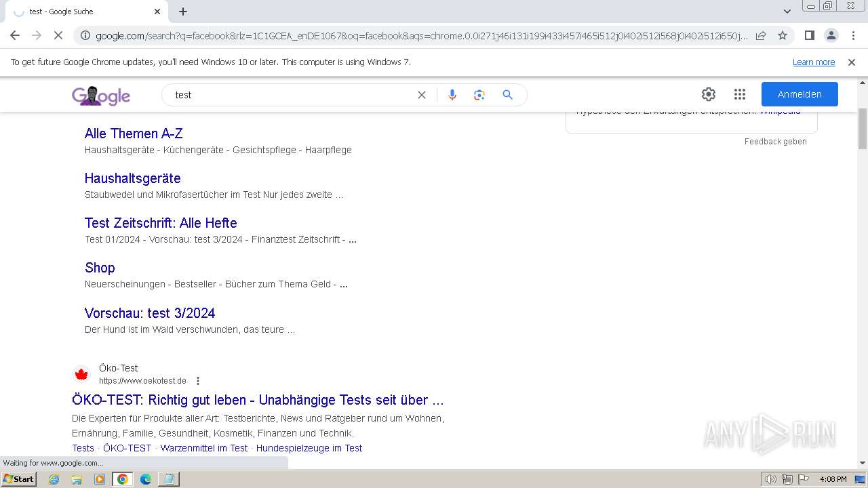
Task: Open the volume tray icon
Action: coord(771,479)
